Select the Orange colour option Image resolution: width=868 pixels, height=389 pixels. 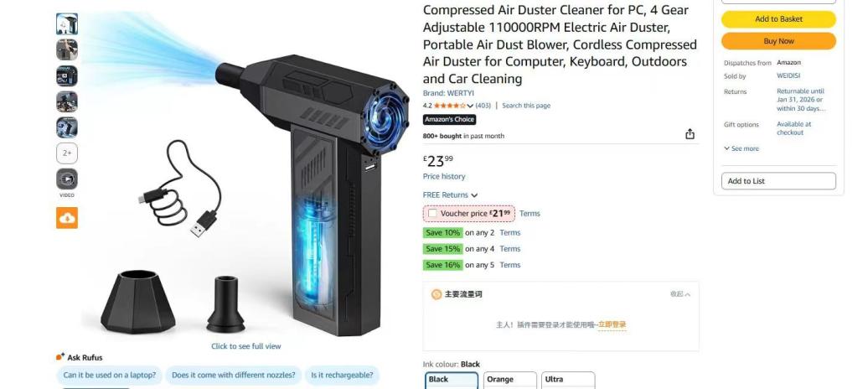coord(510,380)
